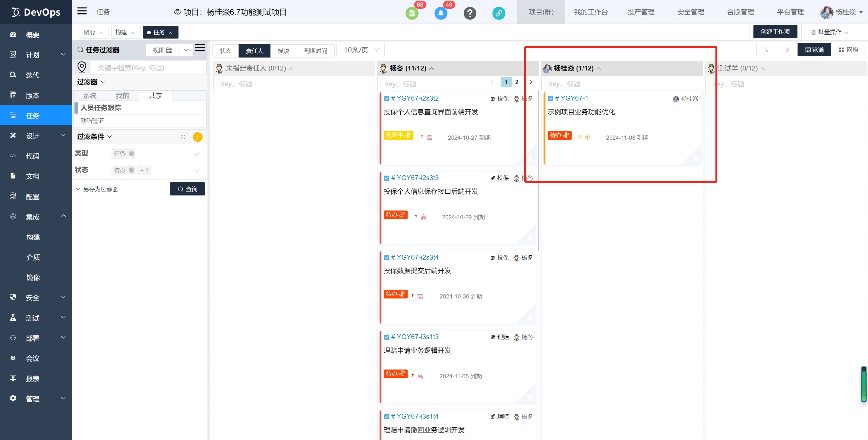Toggle the hamburger sidebar menu icon
The width and height of the screenshot is (868, 440).
point(82,11)
